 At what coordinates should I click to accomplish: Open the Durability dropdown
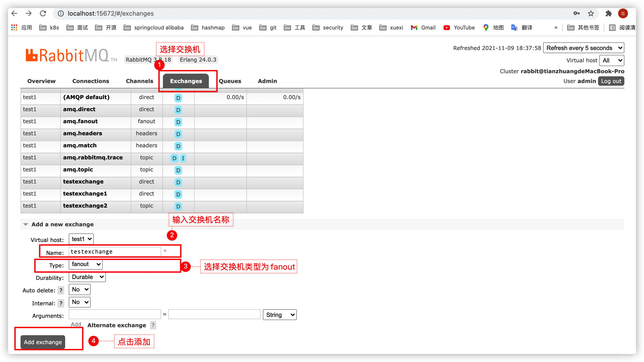pos(87,277)
